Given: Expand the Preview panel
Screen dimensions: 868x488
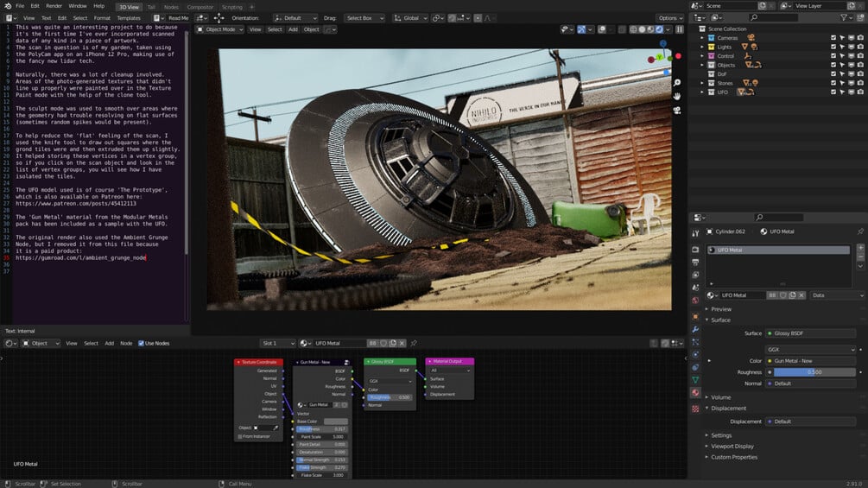Looking at the screenshot, I should tap(721, 309).
